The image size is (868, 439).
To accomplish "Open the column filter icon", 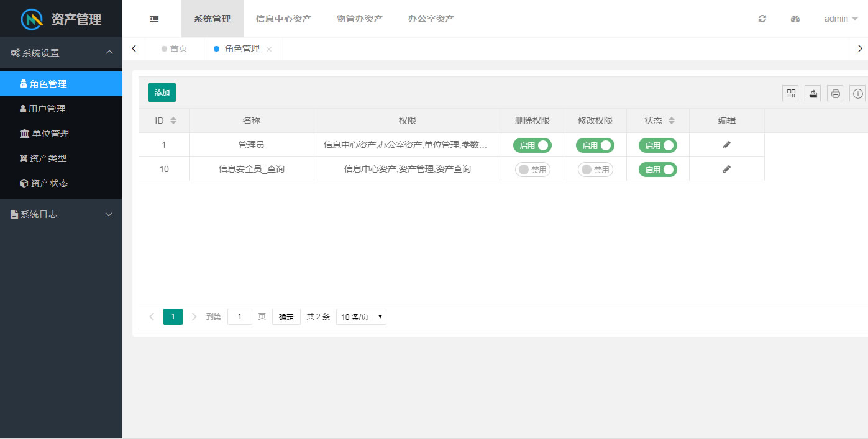I will pos(790,93).
